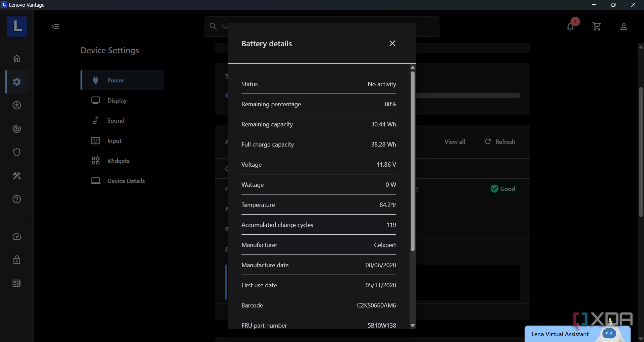Viewport: 644px width, 342px height.
Task: Click the 119 charge cycles value
Action: point(391,225)
